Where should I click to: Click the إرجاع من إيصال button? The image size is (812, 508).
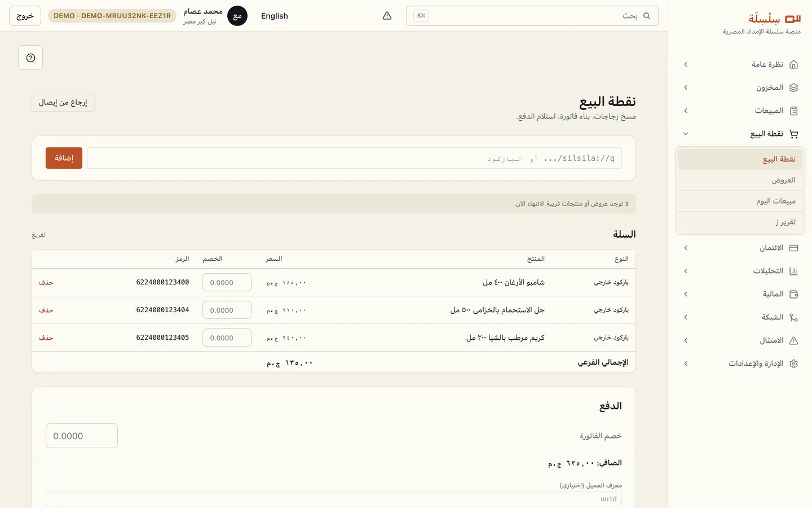coord(63,102)
